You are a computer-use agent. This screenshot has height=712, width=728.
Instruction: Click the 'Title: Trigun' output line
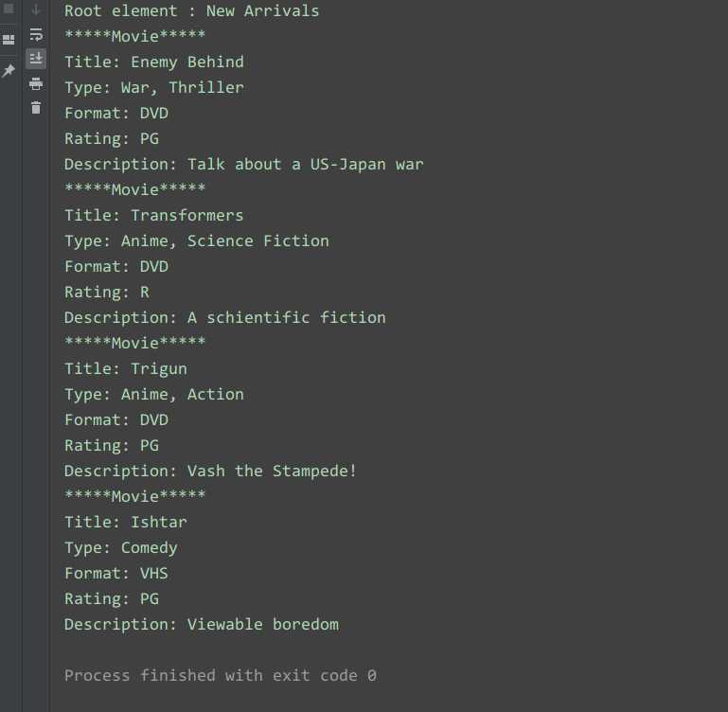point(126,368)
